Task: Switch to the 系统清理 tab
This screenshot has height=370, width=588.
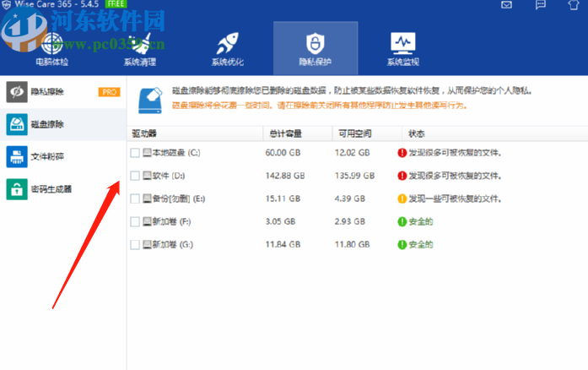Action: click(140, 49)
